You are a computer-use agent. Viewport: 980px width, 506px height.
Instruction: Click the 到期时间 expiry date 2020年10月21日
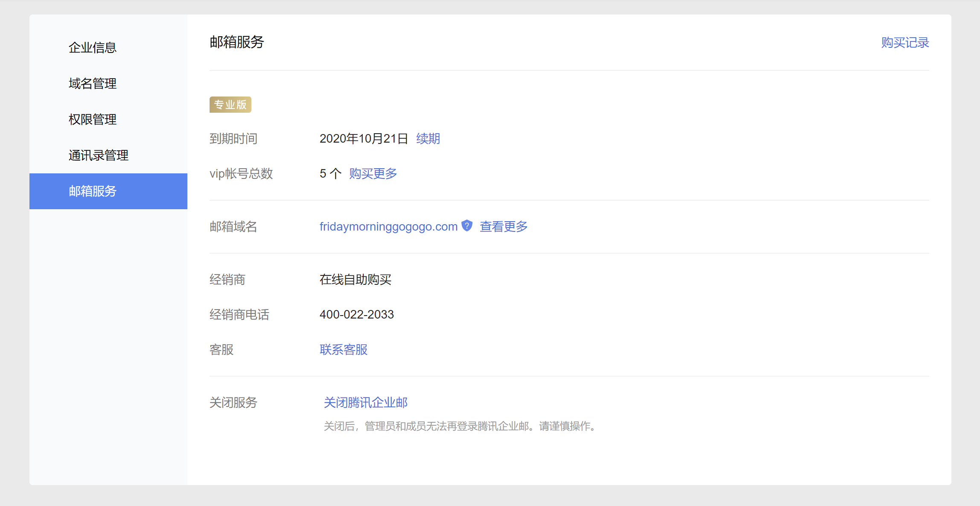coord(364,138)
